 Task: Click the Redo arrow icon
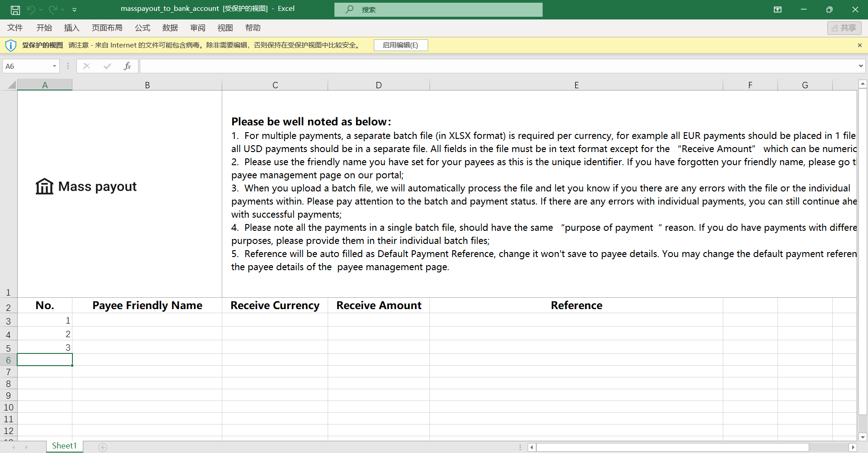pyautogui.click(x=53, y=10)
